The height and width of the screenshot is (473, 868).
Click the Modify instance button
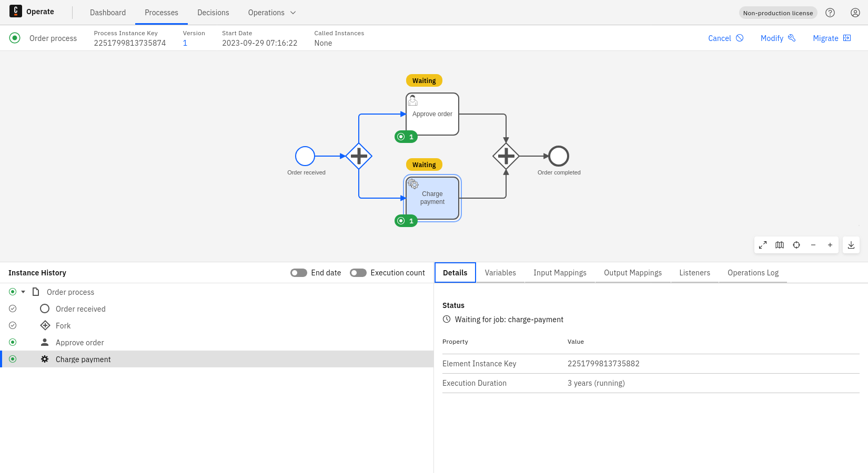point(778,38)
